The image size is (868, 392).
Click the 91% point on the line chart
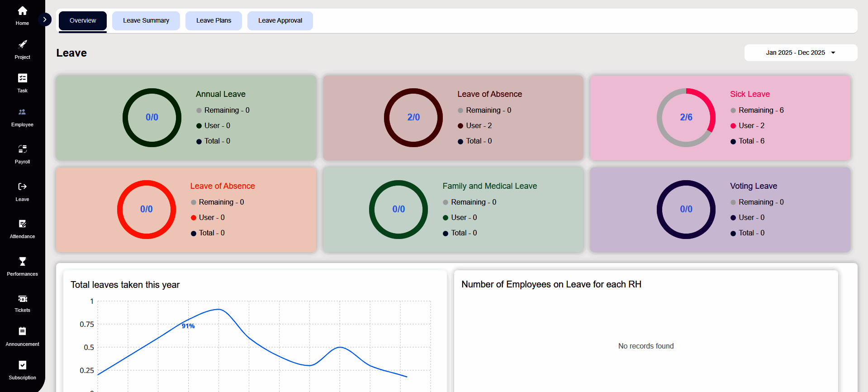coord(188,326)
